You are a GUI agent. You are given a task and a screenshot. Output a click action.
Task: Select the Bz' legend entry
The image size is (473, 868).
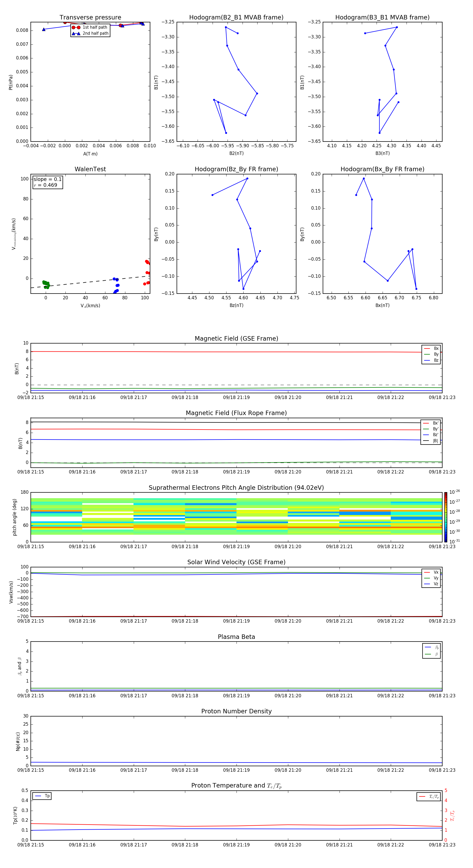point(431,435)
